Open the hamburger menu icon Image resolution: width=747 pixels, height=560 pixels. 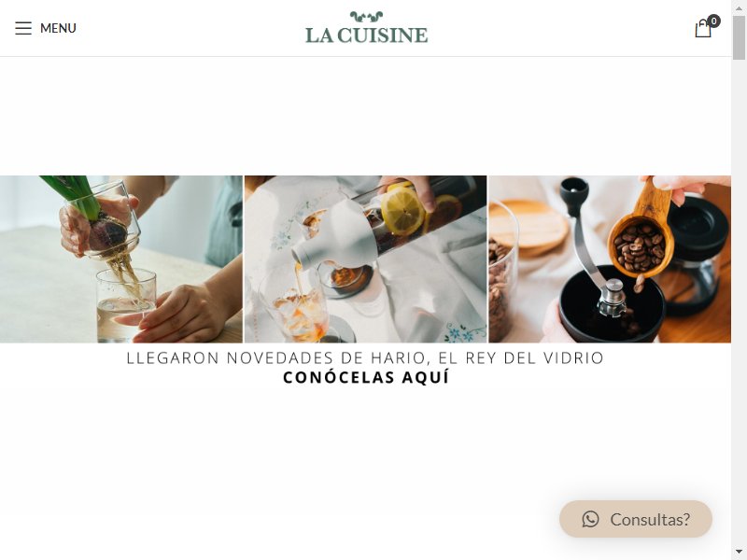[22, 28]
